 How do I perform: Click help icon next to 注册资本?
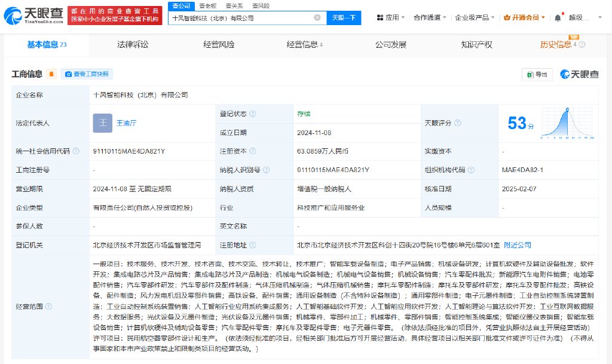pos(253,151)
